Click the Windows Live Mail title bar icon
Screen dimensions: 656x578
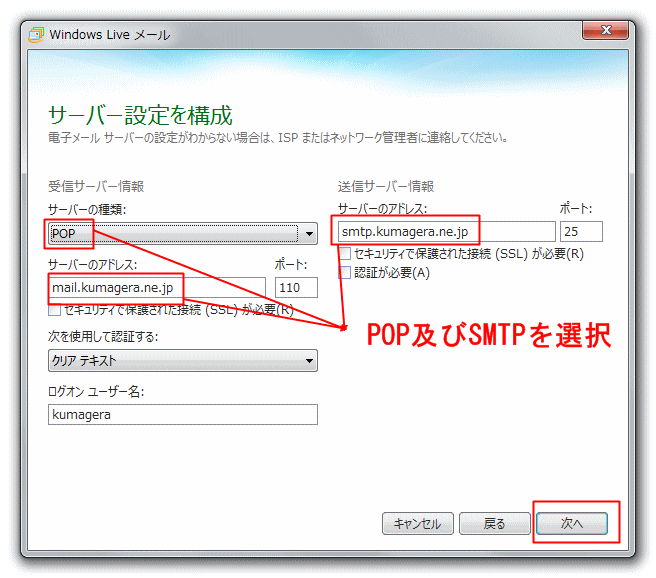click(x=36, y=34)
